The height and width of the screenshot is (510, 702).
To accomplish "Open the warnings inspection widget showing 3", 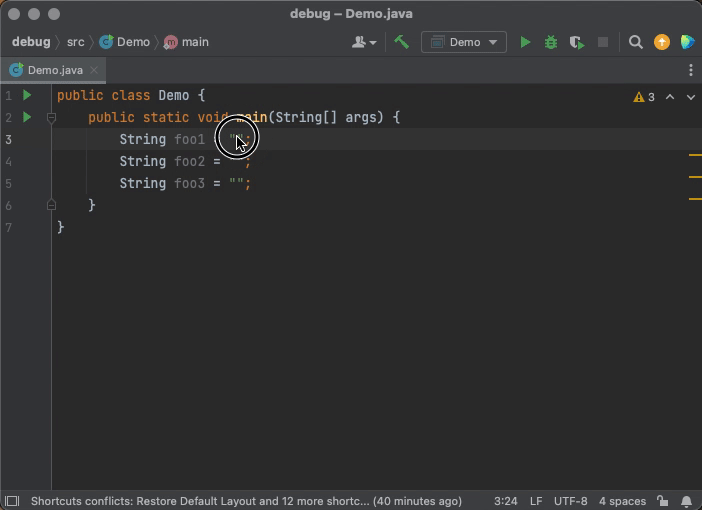I will pyautogui.click(x=644, y=97).
